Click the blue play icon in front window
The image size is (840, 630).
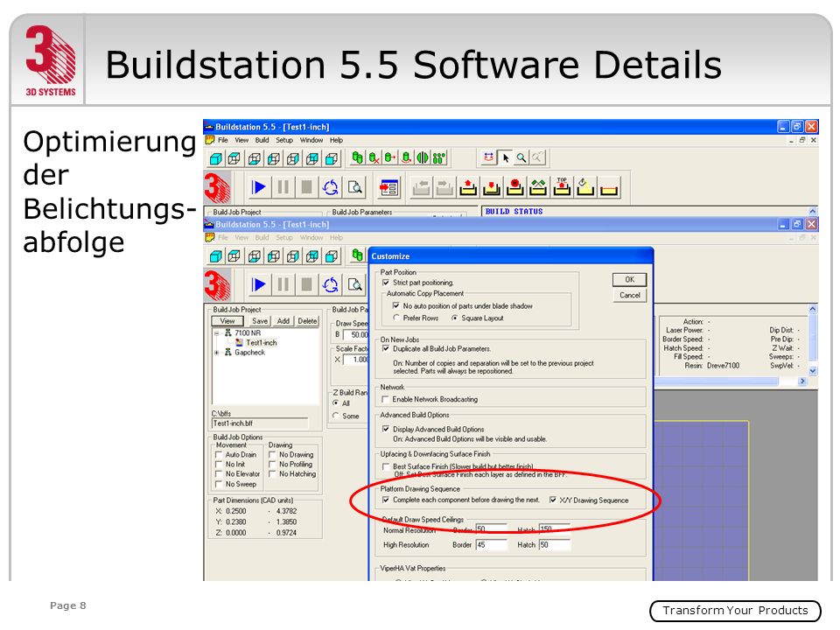259,284
